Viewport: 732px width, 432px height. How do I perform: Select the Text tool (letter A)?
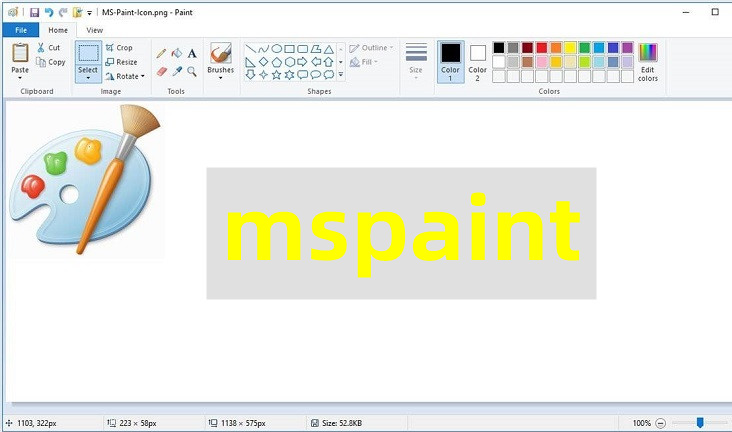click(192, 53)
